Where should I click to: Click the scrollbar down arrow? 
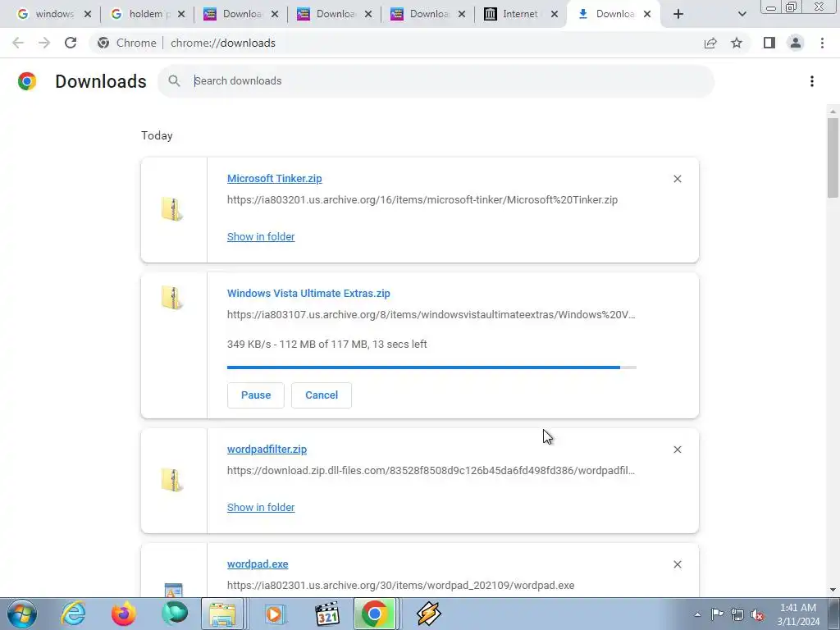(833, 590)
